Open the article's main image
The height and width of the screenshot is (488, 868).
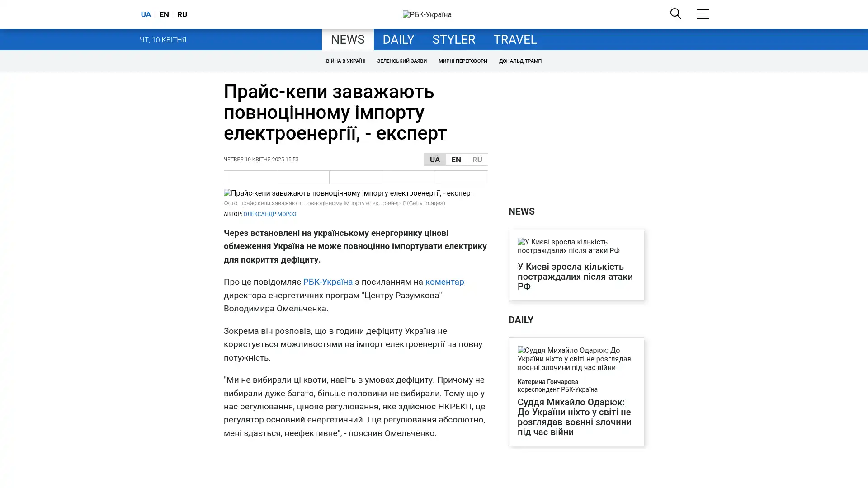(x=349, y=193)
